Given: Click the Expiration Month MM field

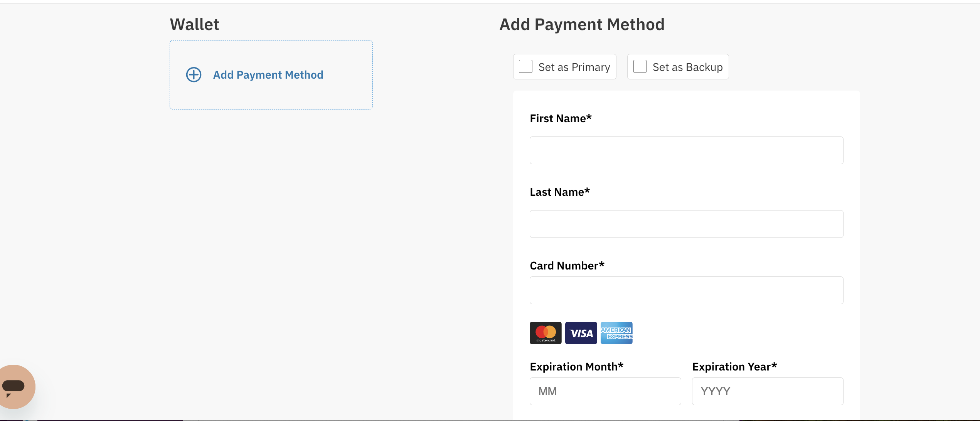Looking at the screenshot, I should (605, 391).
